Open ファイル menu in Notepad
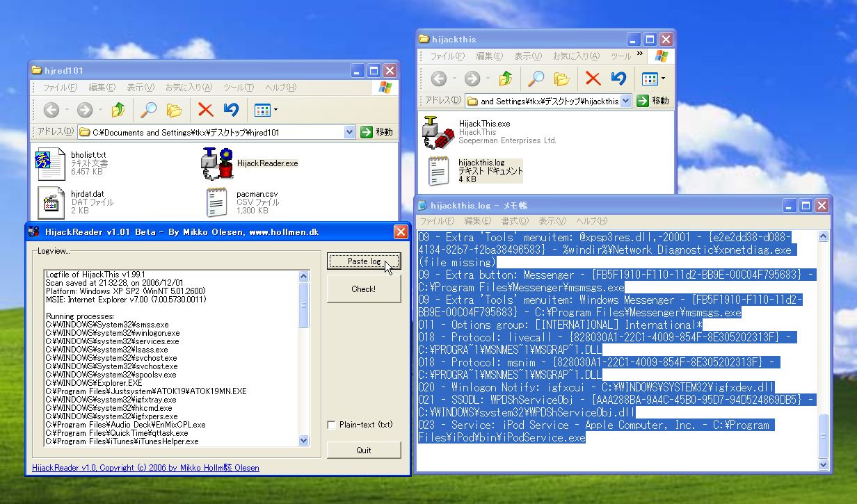857x504 pixels. click(436, 221)
